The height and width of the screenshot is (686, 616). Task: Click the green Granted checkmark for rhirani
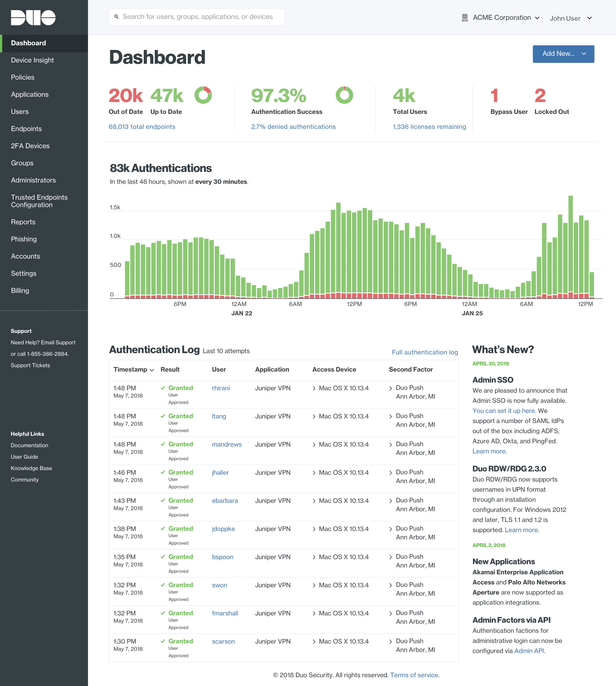pyautogui.click(x=163, y=388)
